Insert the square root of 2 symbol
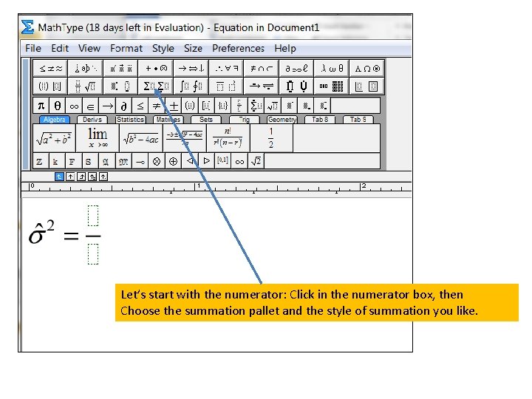The width and height of the screenshot is (532, 399). click(256, 162)
